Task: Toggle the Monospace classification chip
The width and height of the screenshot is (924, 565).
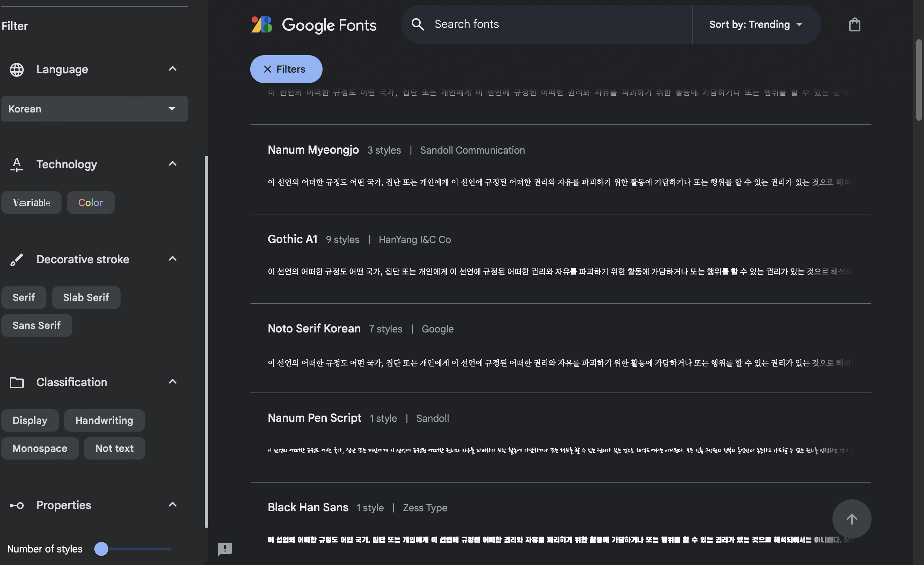Action: click(x=40, y=448)
